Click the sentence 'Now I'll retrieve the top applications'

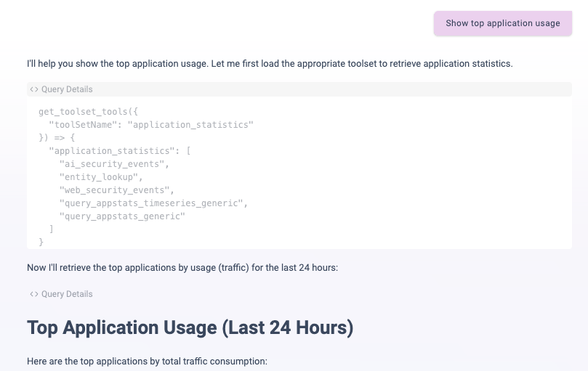(x=182, y=268)
